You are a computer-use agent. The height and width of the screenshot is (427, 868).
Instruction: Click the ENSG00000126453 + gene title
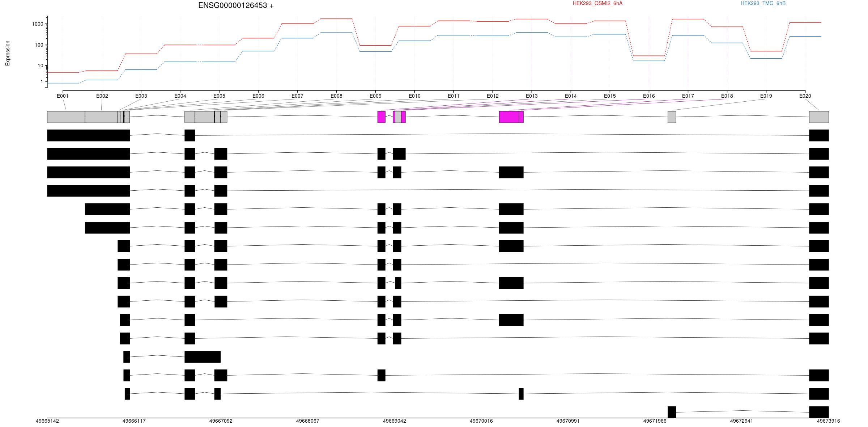coord(236,5)
